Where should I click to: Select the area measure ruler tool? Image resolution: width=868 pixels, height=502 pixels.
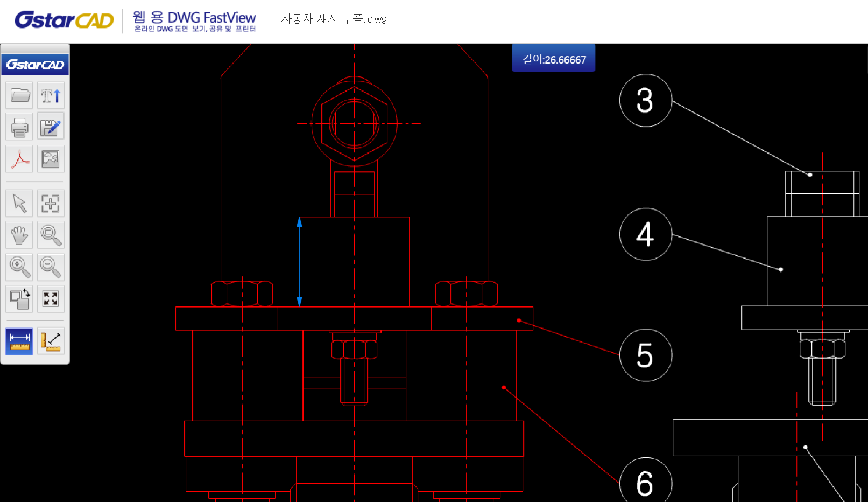point(51,341)
